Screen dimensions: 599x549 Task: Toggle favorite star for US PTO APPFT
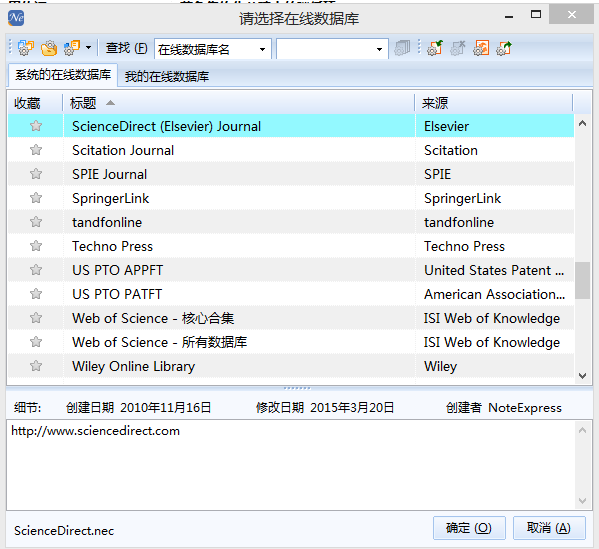36,270
